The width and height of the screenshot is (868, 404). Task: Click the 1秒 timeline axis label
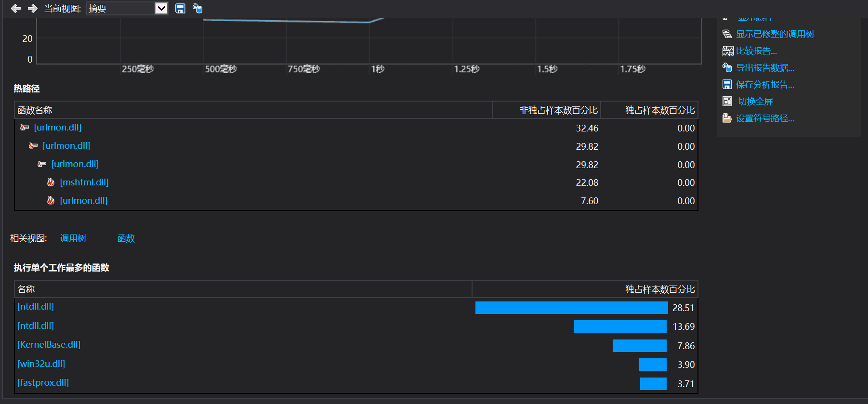378,69
